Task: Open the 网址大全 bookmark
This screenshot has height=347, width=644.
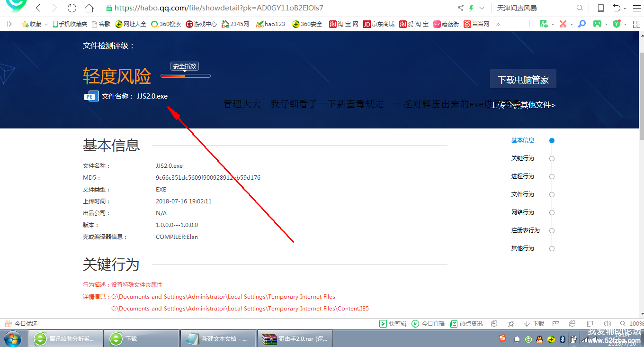Action: pyautogui.click(x=131, y=24)
